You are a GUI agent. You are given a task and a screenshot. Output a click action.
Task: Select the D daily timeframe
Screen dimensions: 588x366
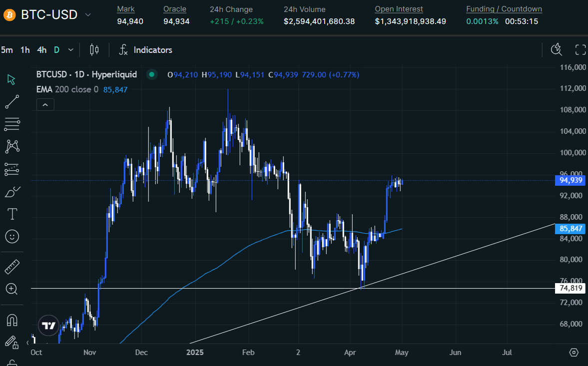tap(56, 50)
